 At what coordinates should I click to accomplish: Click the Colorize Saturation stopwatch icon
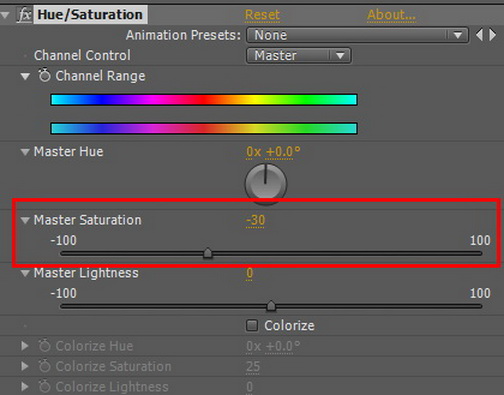pyautogui.click(x=44, y=366)
